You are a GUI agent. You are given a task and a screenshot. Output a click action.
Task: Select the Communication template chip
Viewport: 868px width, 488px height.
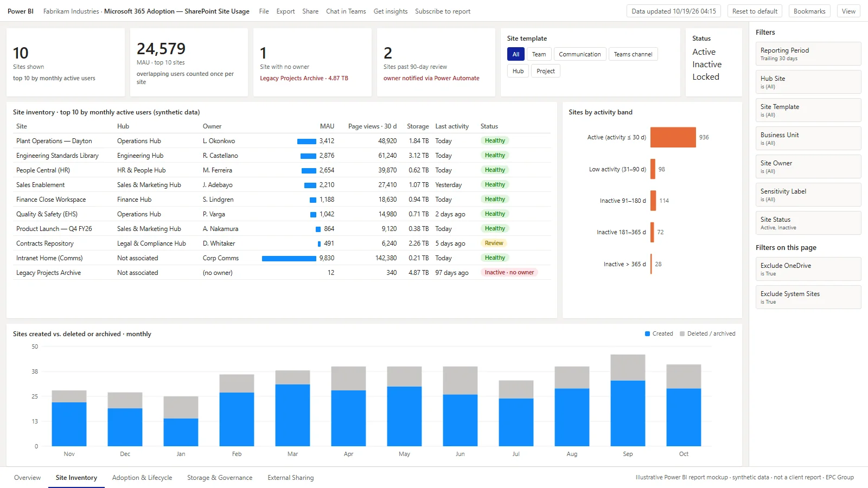click(580, 54)
